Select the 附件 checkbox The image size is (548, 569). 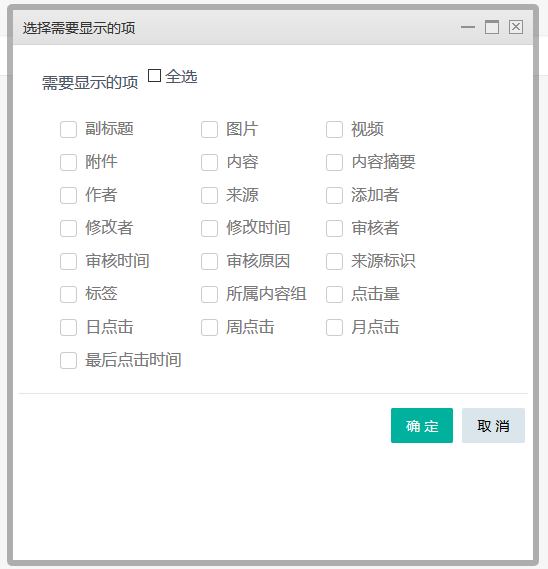click(68, 162)
